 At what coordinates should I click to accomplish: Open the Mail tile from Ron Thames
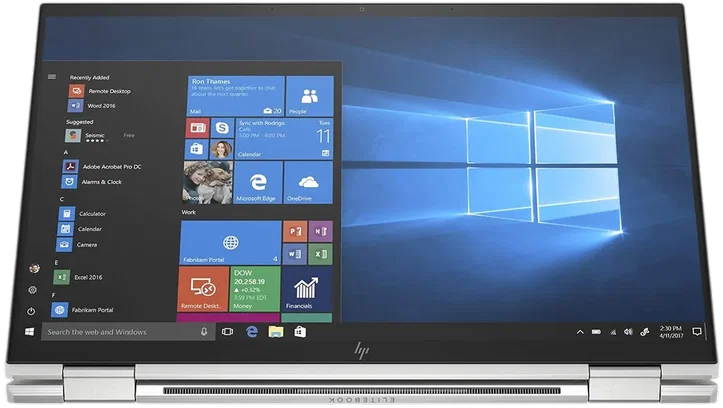click(233, 95)
